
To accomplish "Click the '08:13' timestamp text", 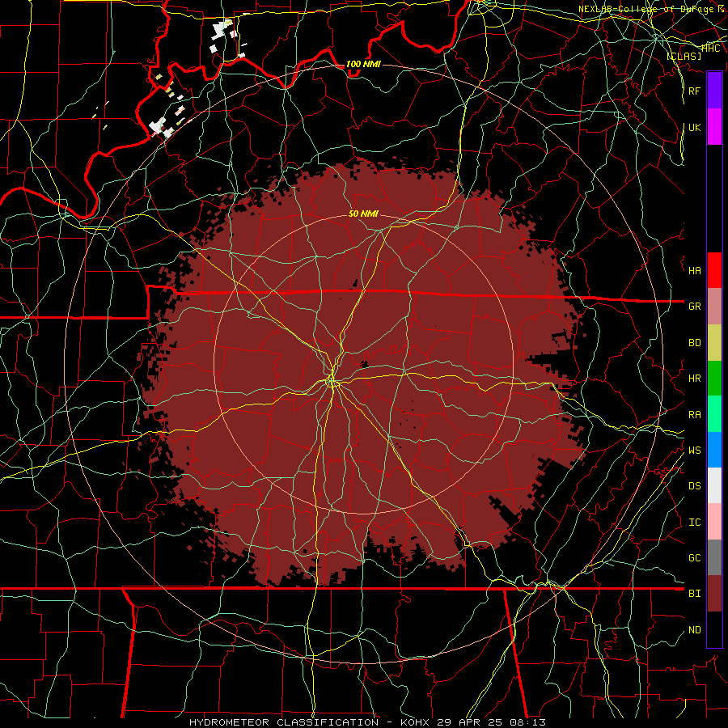I will tap(527, 722).
